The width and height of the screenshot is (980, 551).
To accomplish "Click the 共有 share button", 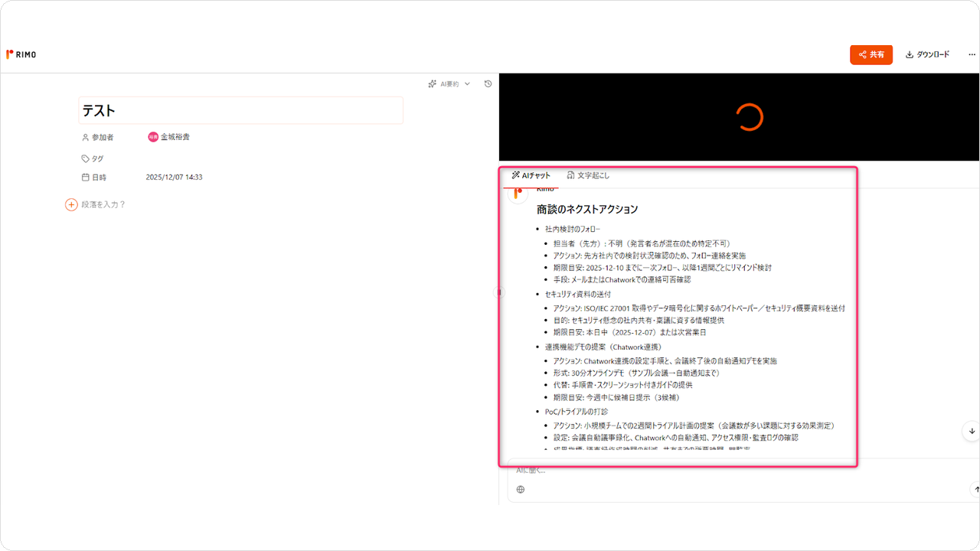I will tap(871, 54).
